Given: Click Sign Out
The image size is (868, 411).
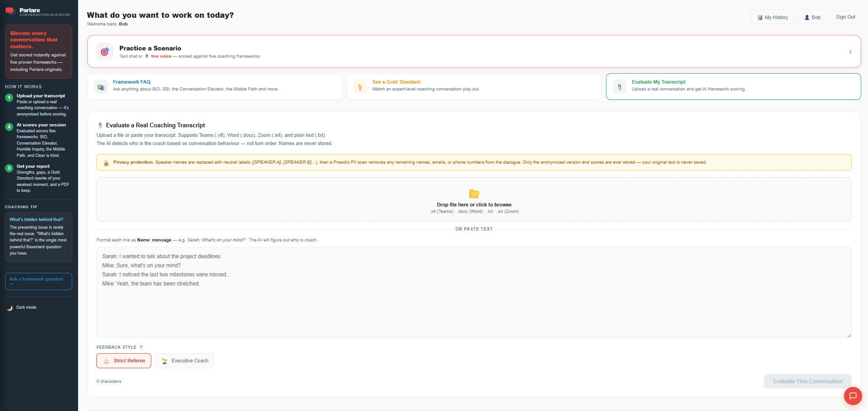Looking at the screenshot, I should (x=845, y=17).
